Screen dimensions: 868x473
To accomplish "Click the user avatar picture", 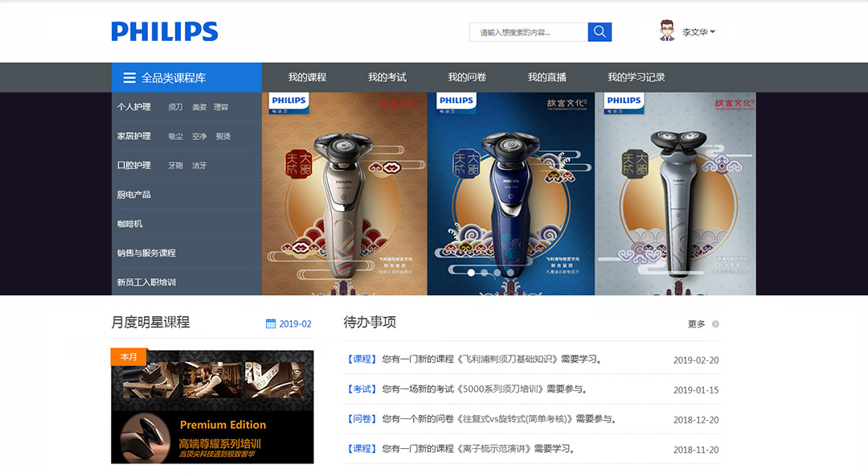I will (x=667, y=31).
